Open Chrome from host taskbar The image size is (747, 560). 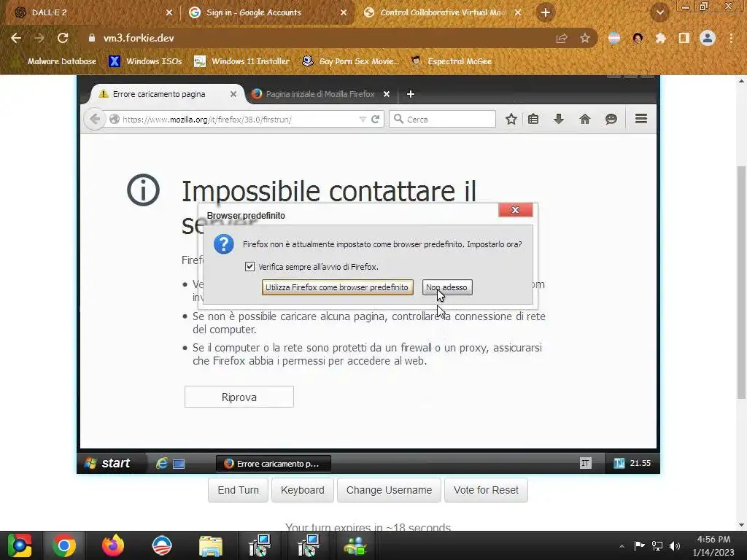point(64,545)
